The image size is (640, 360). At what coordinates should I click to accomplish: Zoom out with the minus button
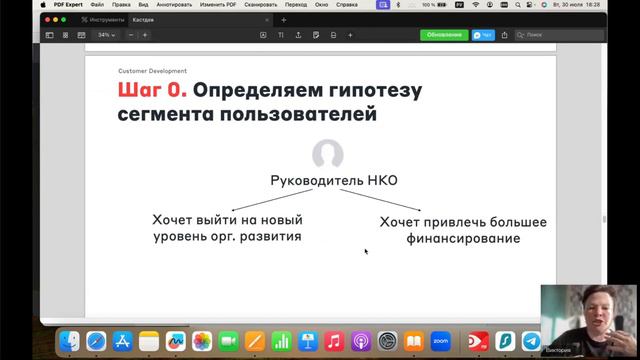pyautogui.click(x=131, y=35)
